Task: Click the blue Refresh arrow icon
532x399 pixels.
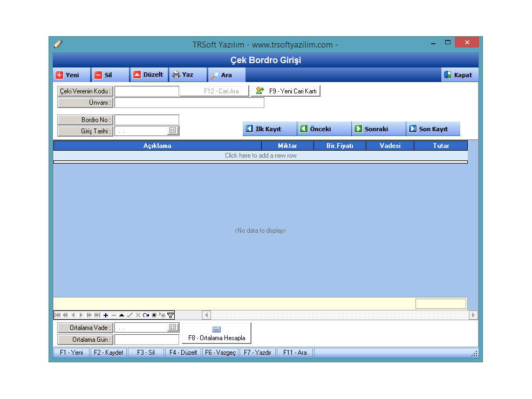Action: tap(146, 315)
